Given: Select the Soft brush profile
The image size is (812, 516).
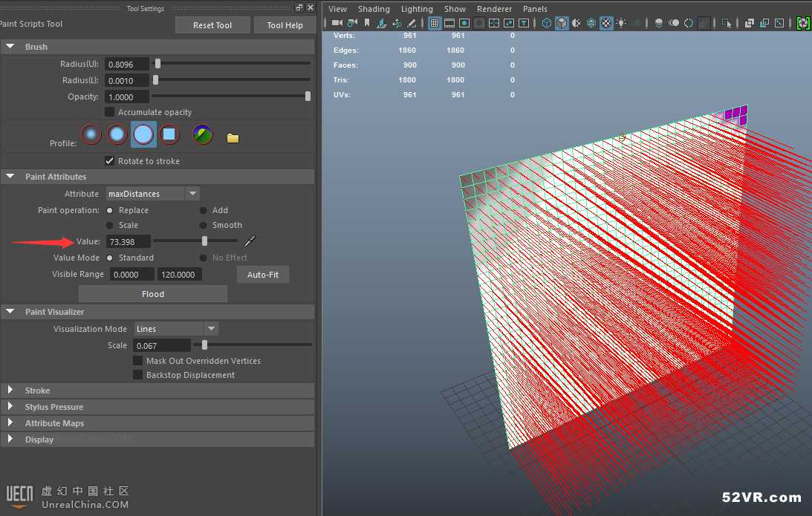Looking at the screenshot, I should tap(117, 134).
